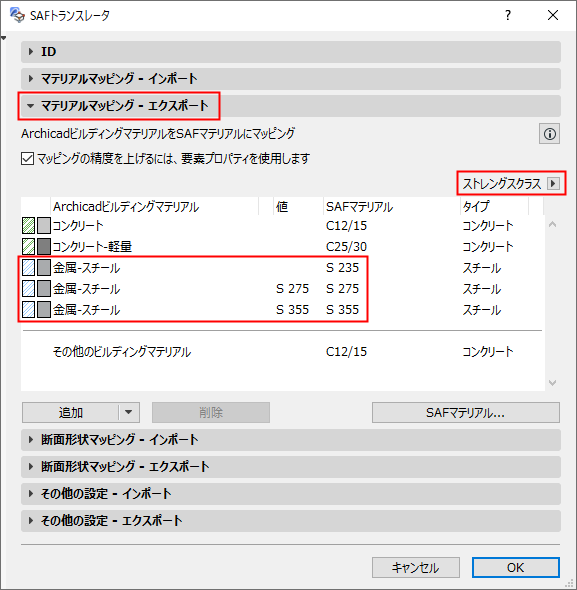Image resolution: width=577 pixels, height=590 pixels.
Task: Click スチール type in the S 235 row
Action: pyautogui.click(x=482, y=268)
